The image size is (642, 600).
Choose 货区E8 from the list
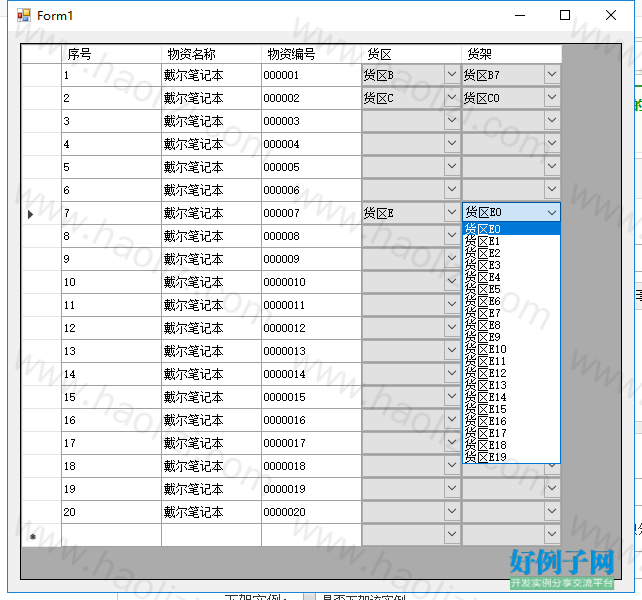pyautogui.click(x=511, y=325)
